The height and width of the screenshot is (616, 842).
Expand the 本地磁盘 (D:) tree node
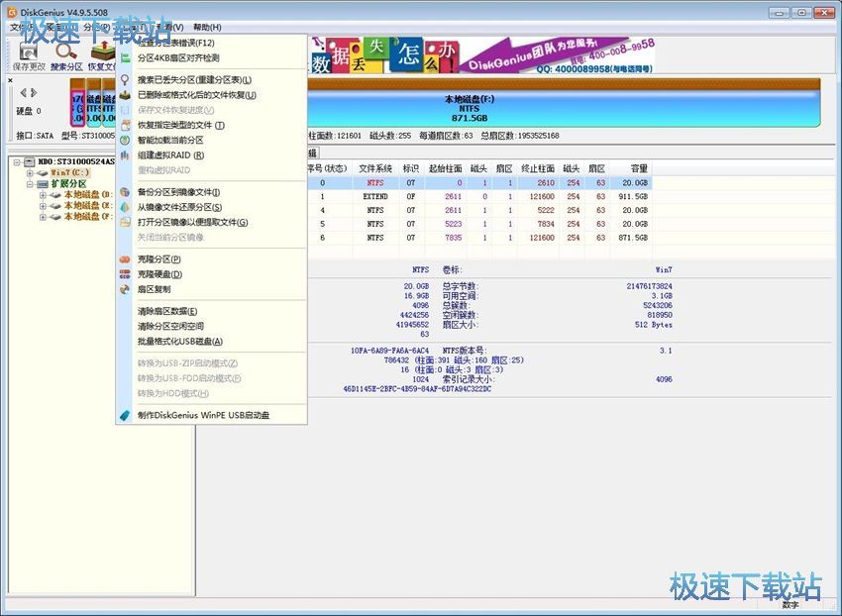point(43,195)
